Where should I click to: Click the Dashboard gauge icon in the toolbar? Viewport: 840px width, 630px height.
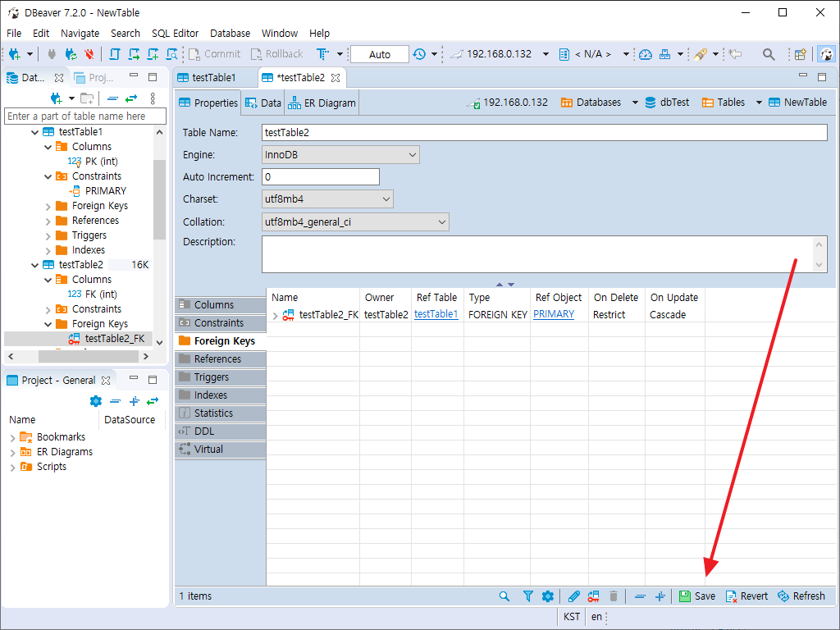[646, 54]
